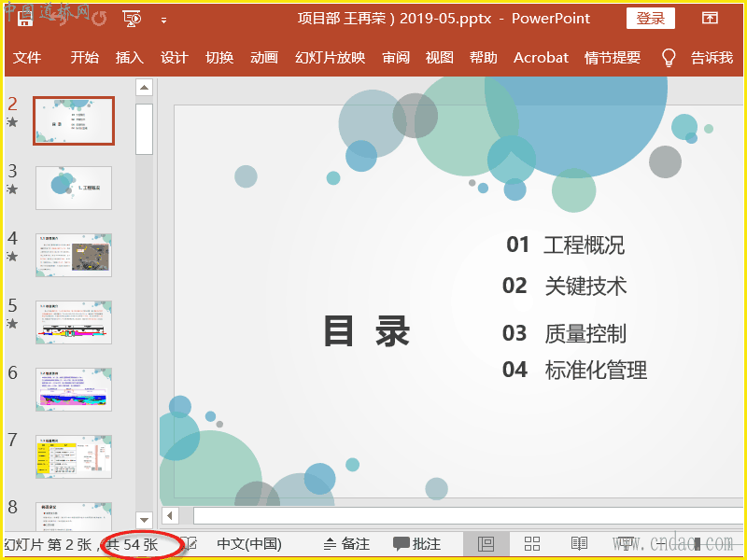Viewport: 747px width, 560px height.
Task: Open the 幻灯片放映 ribbon tab
Action: point(331,58)
